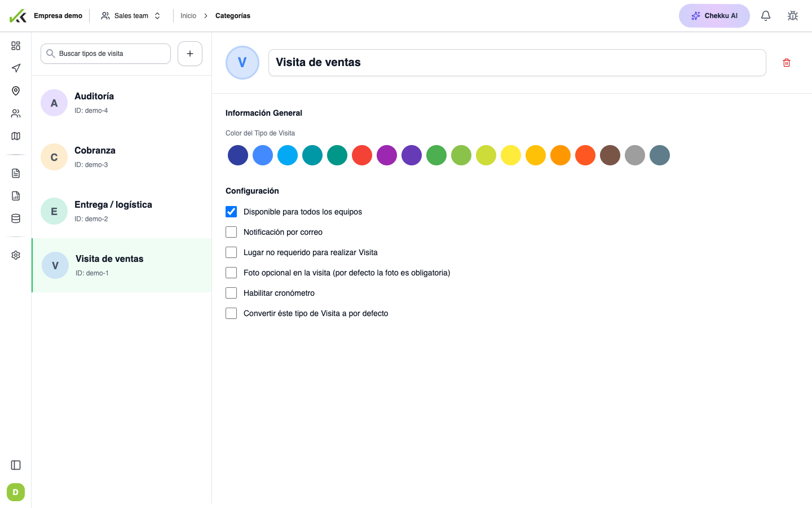Pick the deep orange color swatch
This screenshot has width=812, height=508.
point(585,155)
